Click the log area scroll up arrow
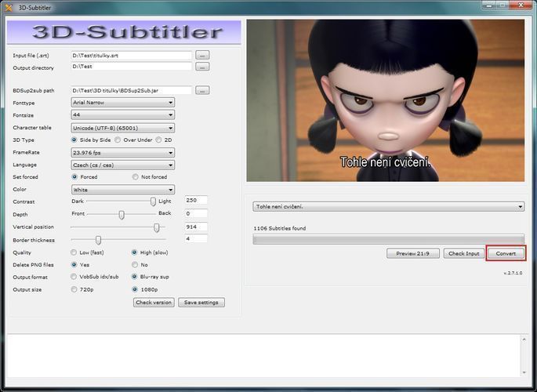The width and height of the screenshot is (537, 392). click(524, 339)
